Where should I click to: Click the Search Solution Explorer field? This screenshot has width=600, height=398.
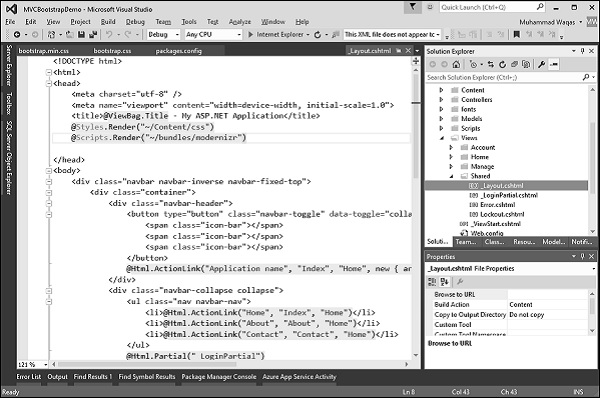tap(504, 77)
